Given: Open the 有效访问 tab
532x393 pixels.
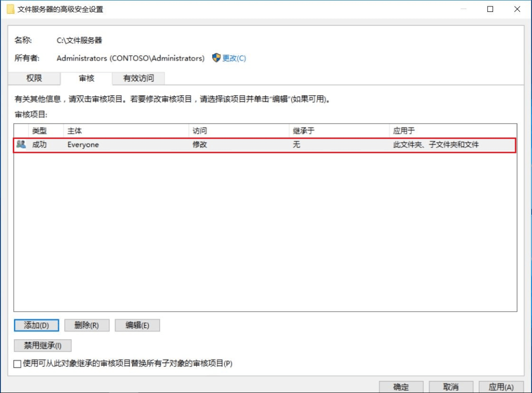Looking at the screenshot, I should point(138,78).
